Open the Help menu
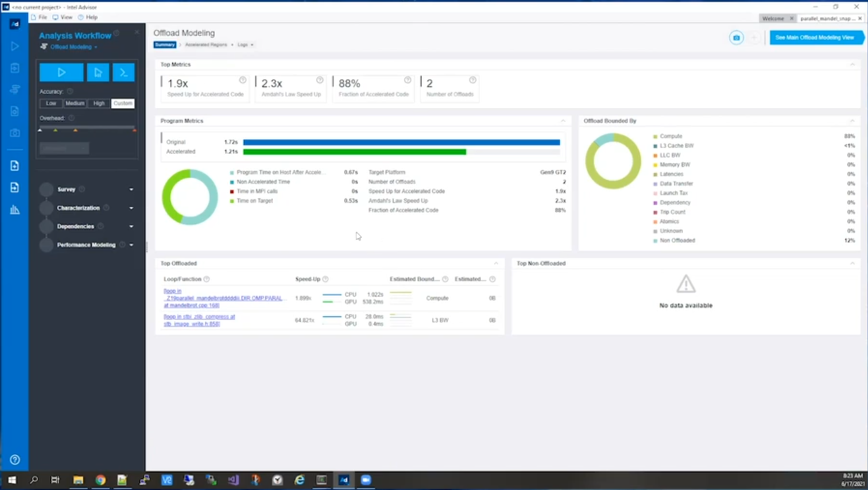 point(88,17)
